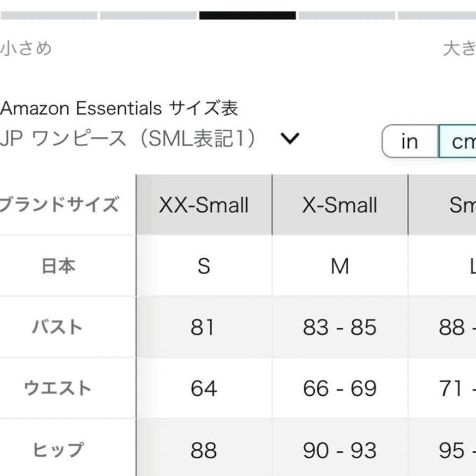Image resolution: width=476 pixels, height=476 pixels.
Task: Click the ヒップ row label
Action: coord(57,450)
